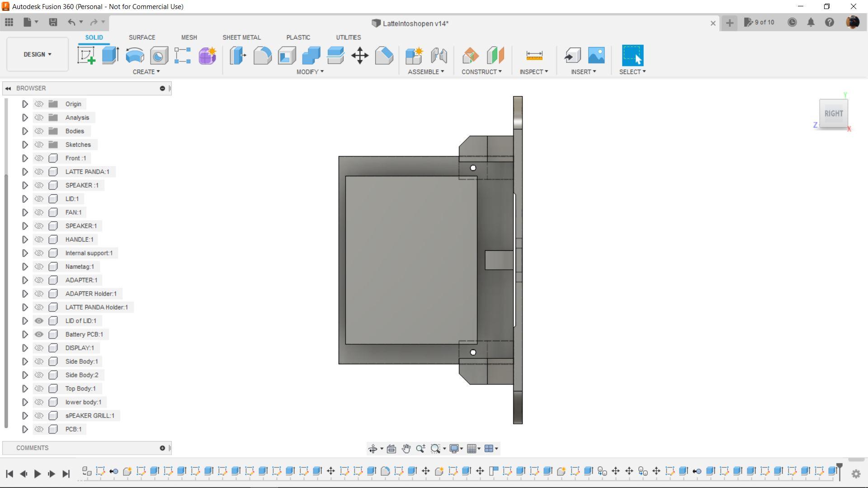The image size is (868, 488).
Task: Show the DISPLAY:1 component
Action: click(x=39, y=348)
